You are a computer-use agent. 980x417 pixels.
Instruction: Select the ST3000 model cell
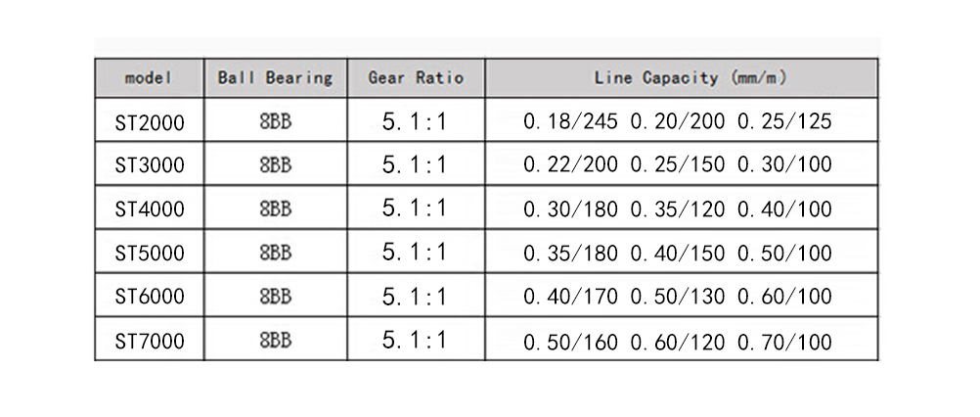click(x=149, y=164)
